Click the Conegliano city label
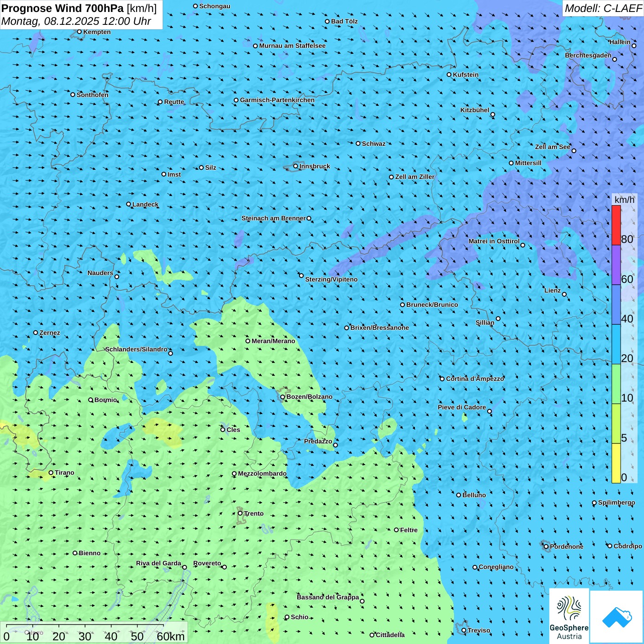 tap(496, 567)
